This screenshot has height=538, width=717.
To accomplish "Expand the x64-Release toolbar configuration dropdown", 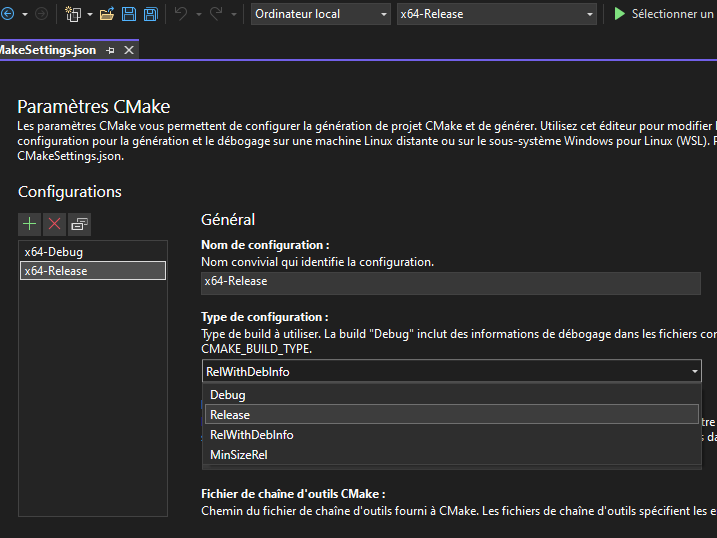I will 495,14.
